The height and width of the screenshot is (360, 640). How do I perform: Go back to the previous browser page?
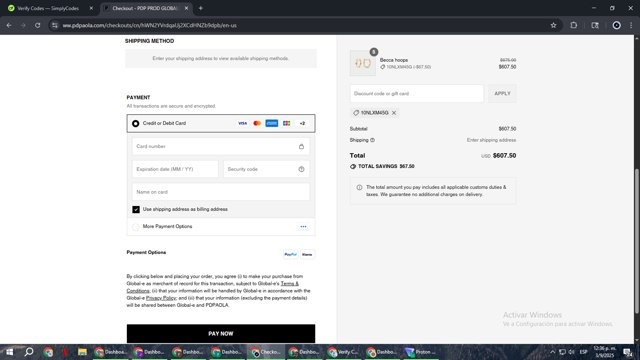9,25
